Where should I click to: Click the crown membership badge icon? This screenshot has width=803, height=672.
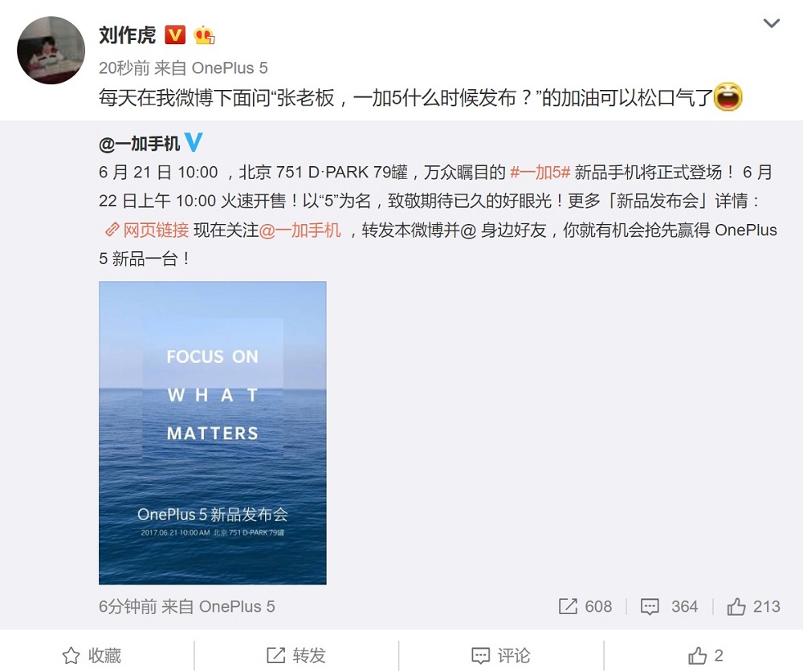click(x=204, y=35)
